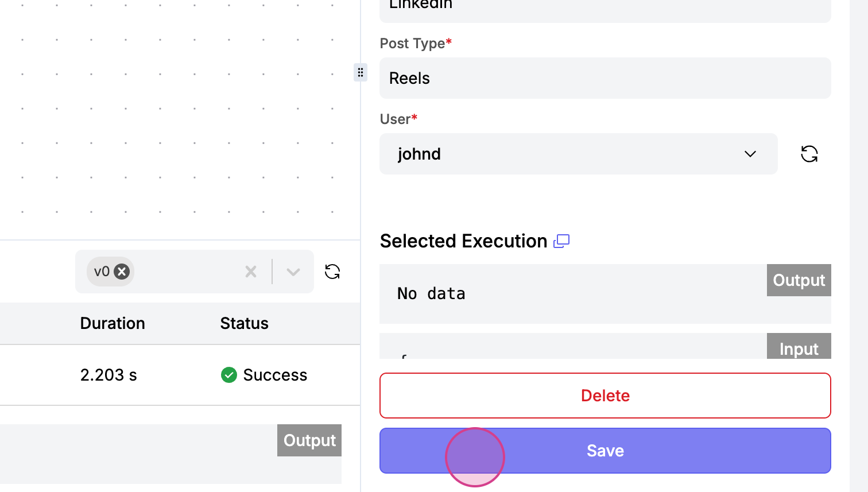Refresh the User options list
The width and height of the screenshot is (868, 492).
point(809,154)
